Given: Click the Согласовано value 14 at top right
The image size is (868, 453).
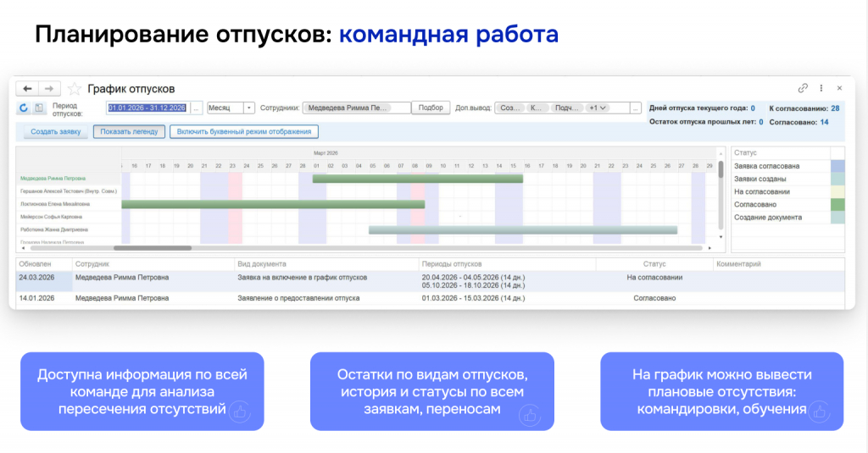Looking at the screenshot, I should click(824, 122).
